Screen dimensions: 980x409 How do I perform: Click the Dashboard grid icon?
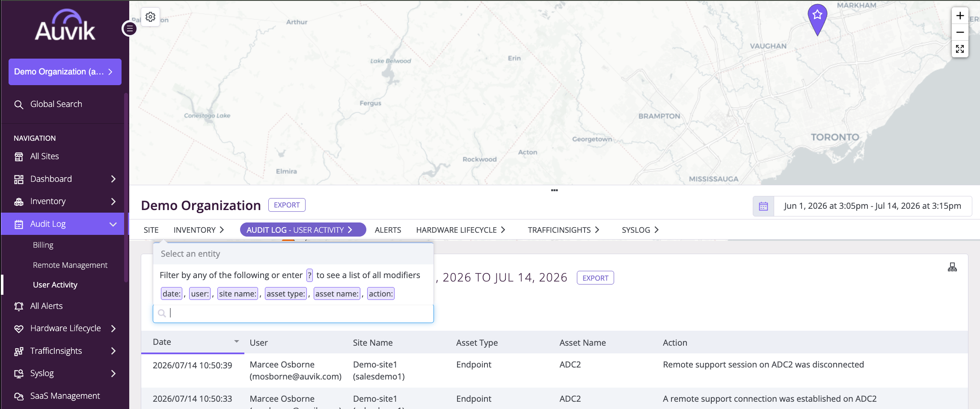[19, 179]
